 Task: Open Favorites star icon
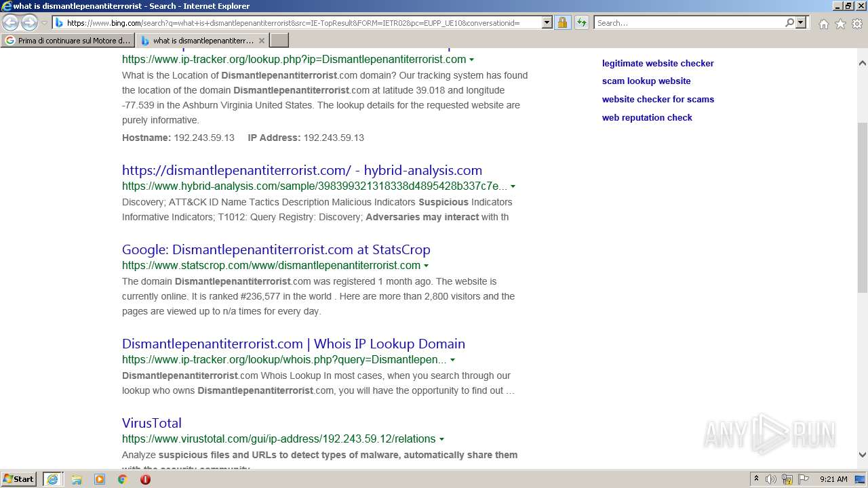840,24
